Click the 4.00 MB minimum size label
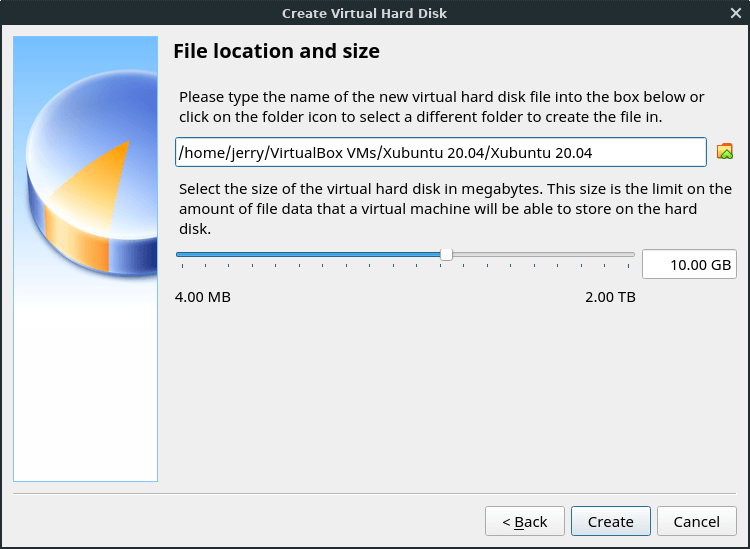This screenshot has height=549, width=750. point(203,297)
